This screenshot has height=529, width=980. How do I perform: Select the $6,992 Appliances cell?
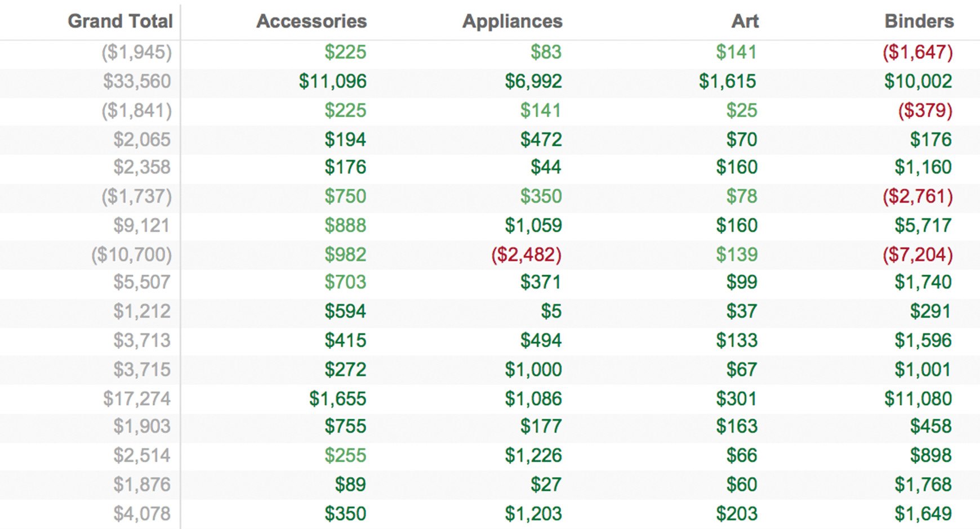pos(533,82)
